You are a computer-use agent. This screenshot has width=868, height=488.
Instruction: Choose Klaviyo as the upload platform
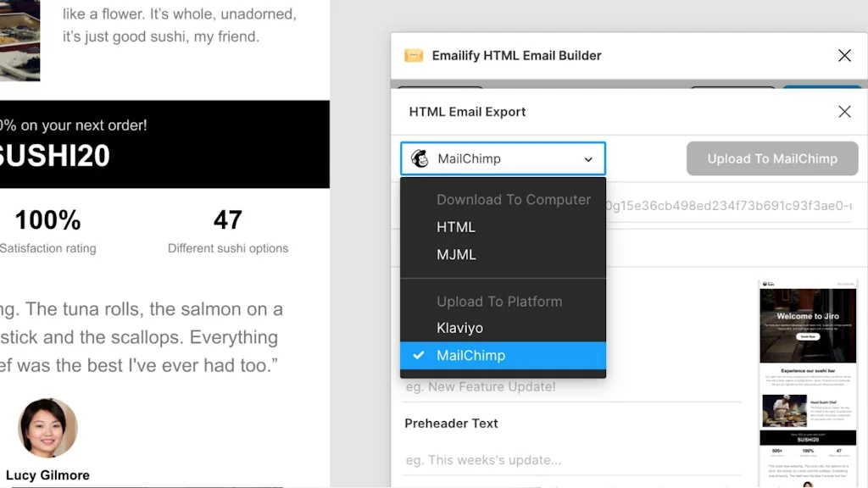coord(460,328)
